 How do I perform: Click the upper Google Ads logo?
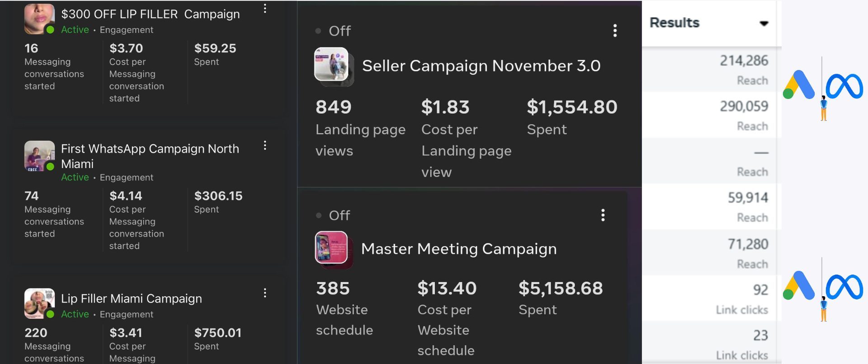coord(799,85)
